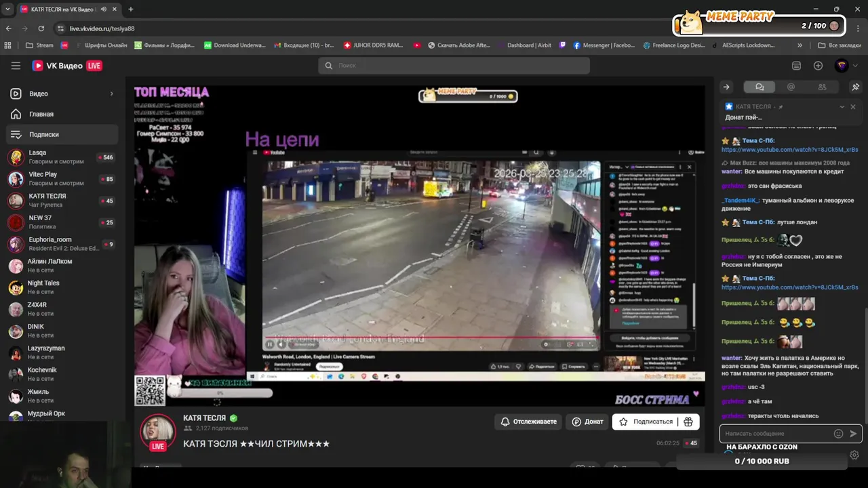The width and height of the screenshot is (868, 488).
Task: Go to Главная in the sidebar
Action: click(62, 114)
